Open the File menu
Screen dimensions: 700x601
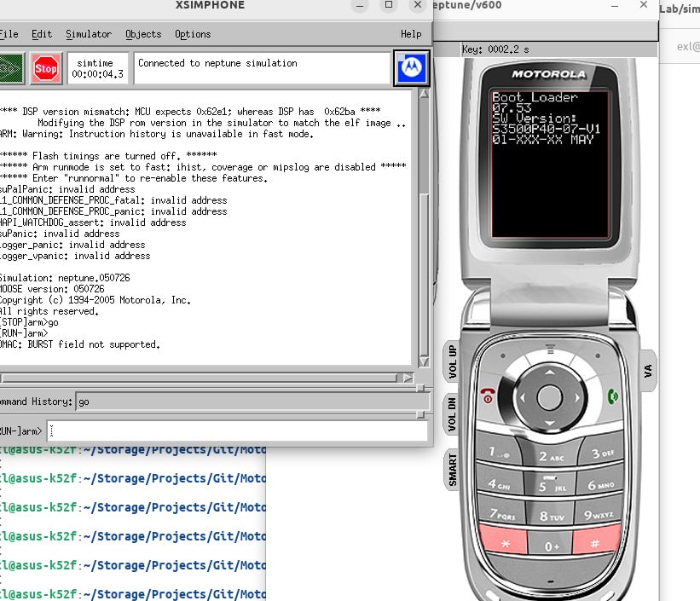tap(9, 34)
